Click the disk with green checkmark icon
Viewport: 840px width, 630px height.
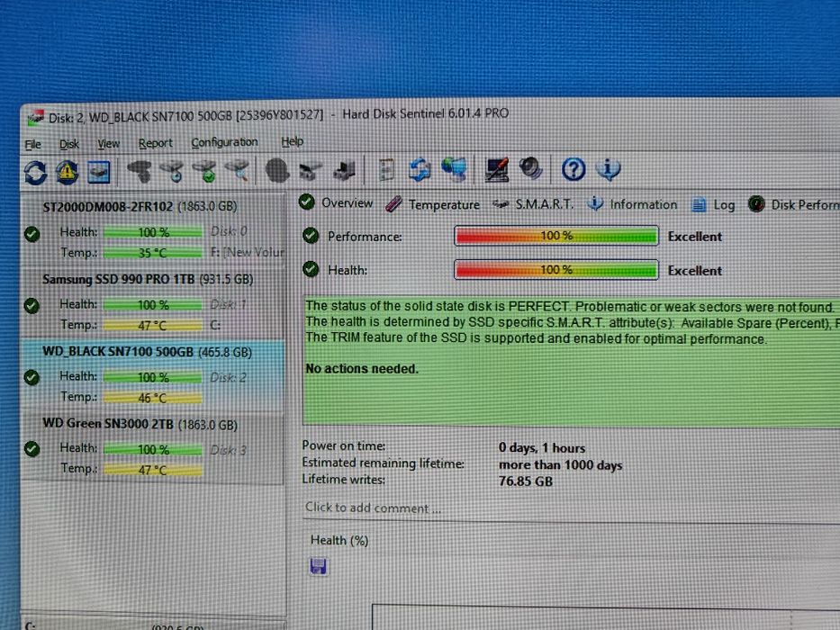(x=204, y=171)
